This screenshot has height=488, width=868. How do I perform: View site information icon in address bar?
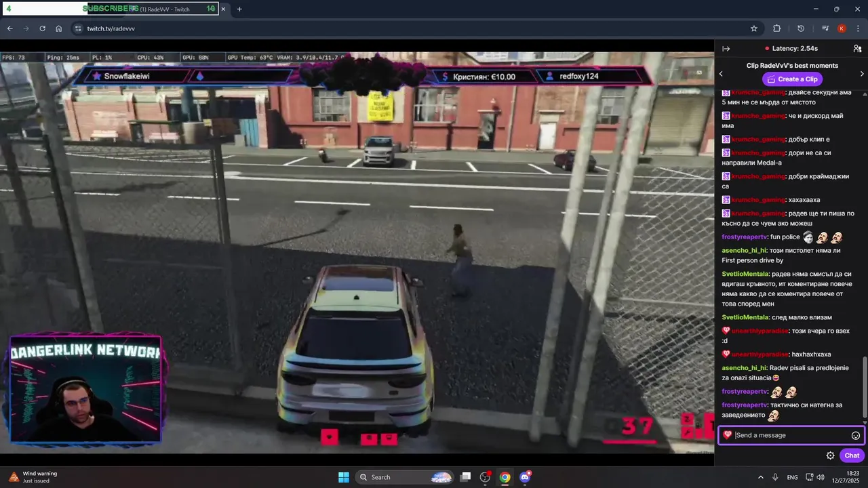(78, 28)
